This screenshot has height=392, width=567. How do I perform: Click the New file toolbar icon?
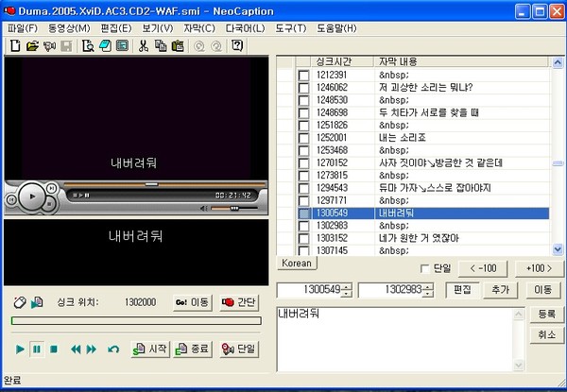point(14,45)
